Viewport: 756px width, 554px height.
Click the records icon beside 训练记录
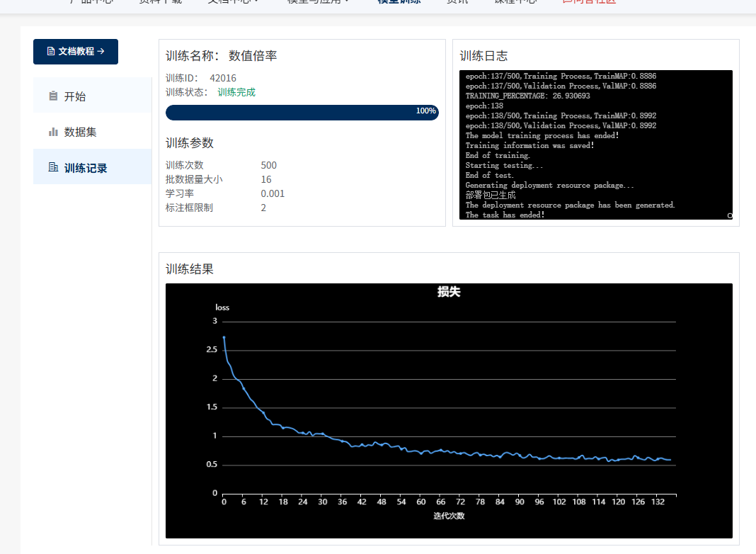coord(53,167)
